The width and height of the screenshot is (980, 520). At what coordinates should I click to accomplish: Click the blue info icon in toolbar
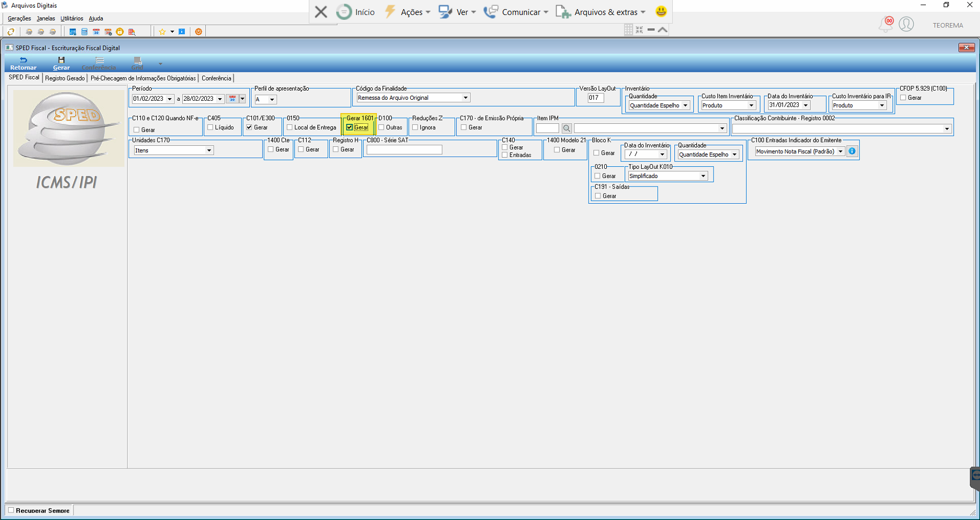click(x=182, y=32)
